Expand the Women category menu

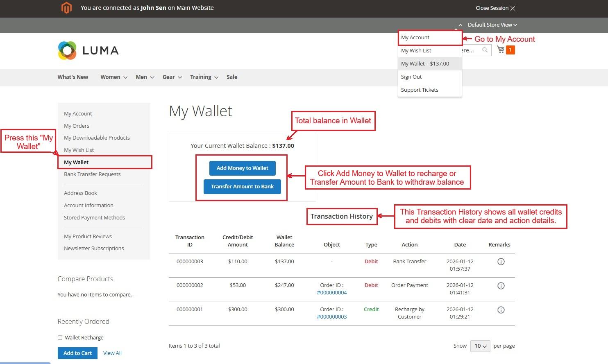114,77
